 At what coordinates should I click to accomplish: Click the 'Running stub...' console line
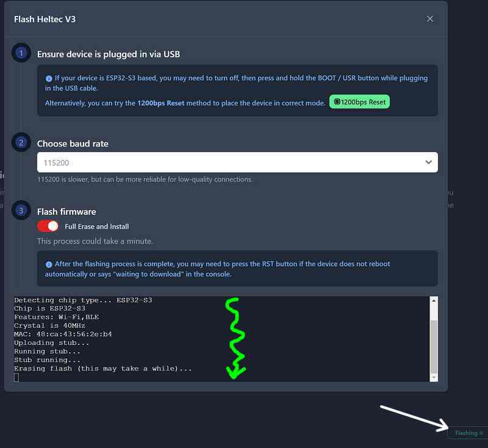[48, 351]
